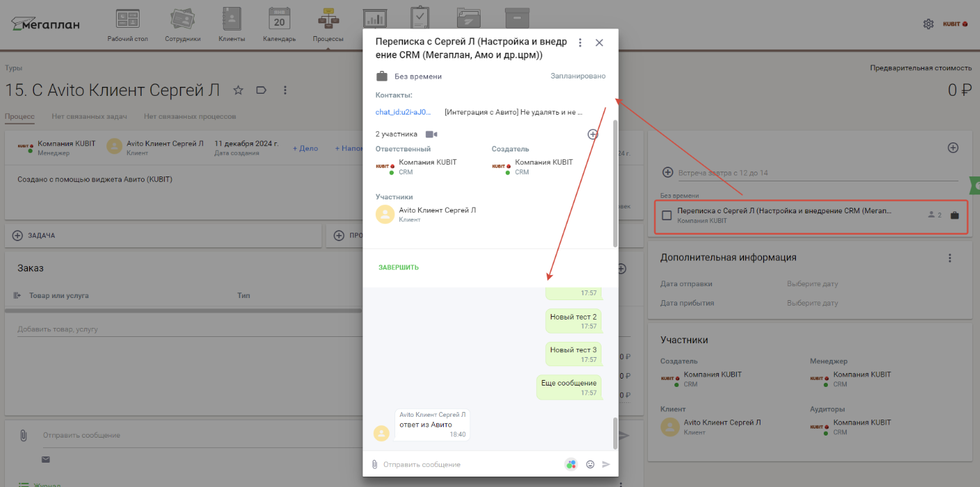Tick the checkbox for the Переписка task row
The width and height of the screenshot is (980, 487).
667,215
